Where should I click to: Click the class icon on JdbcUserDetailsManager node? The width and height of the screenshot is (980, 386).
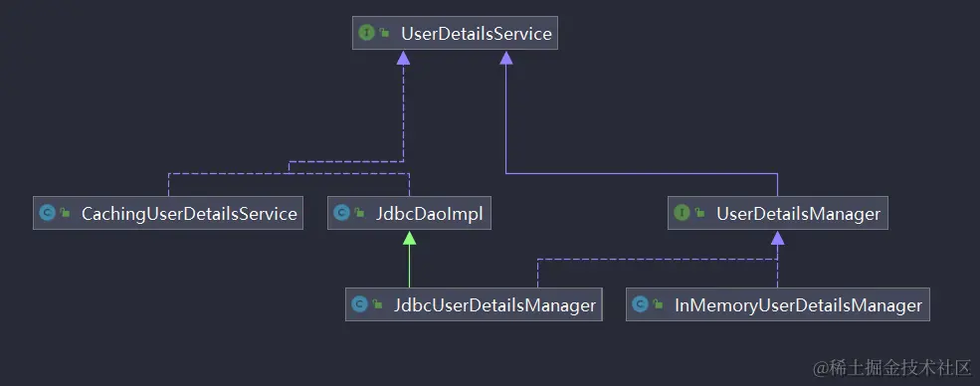(x=359, y=304)
